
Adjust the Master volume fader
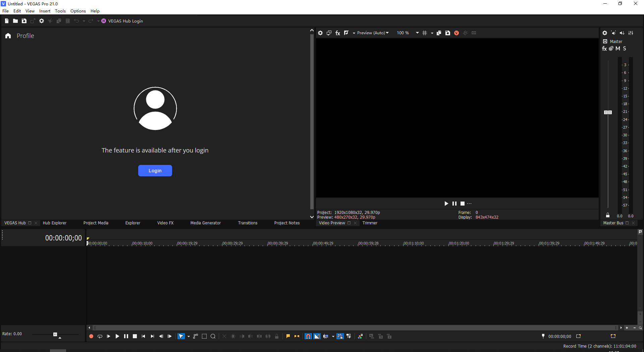608,112
